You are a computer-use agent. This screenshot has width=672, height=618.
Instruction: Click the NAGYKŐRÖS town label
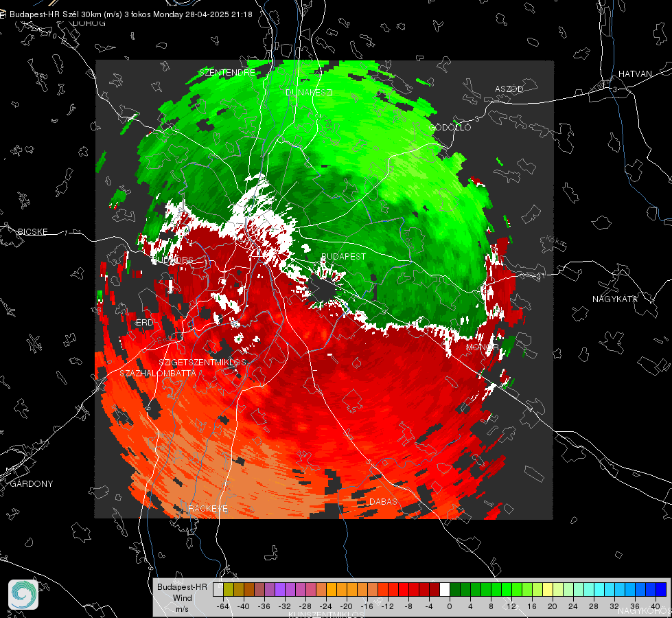pos(645,610)
